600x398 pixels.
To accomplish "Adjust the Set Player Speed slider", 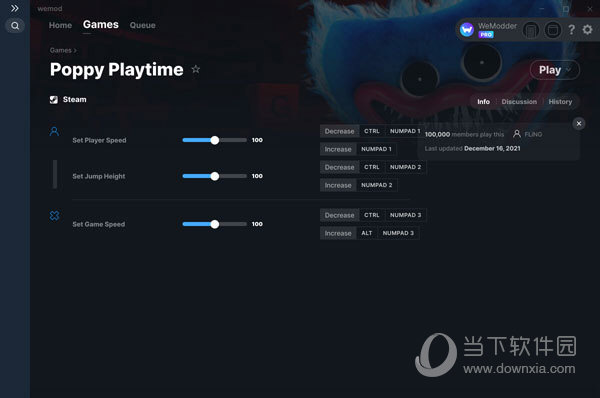I will (215, 140).
